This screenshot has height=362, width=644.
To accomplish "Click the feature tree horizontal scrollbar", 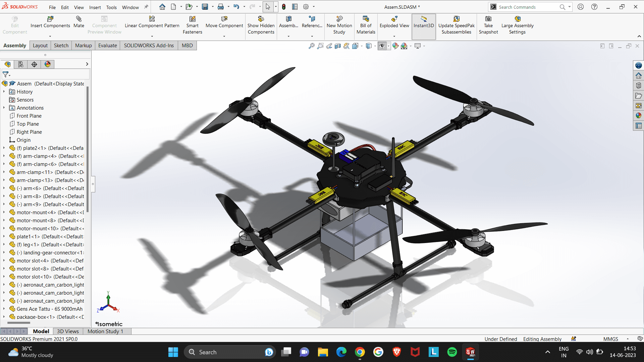I will coord(19,323).
